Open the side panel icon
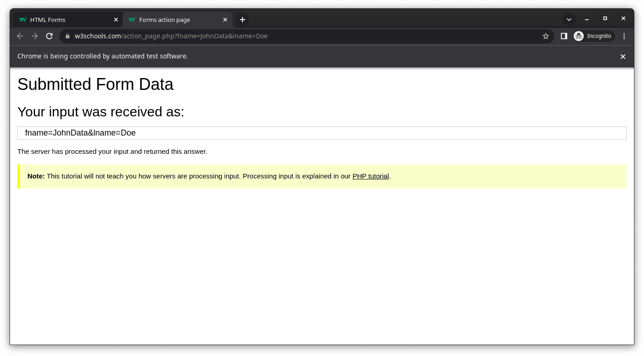The image size is (644, 356). pyautogui.click(x=564, y=36)
